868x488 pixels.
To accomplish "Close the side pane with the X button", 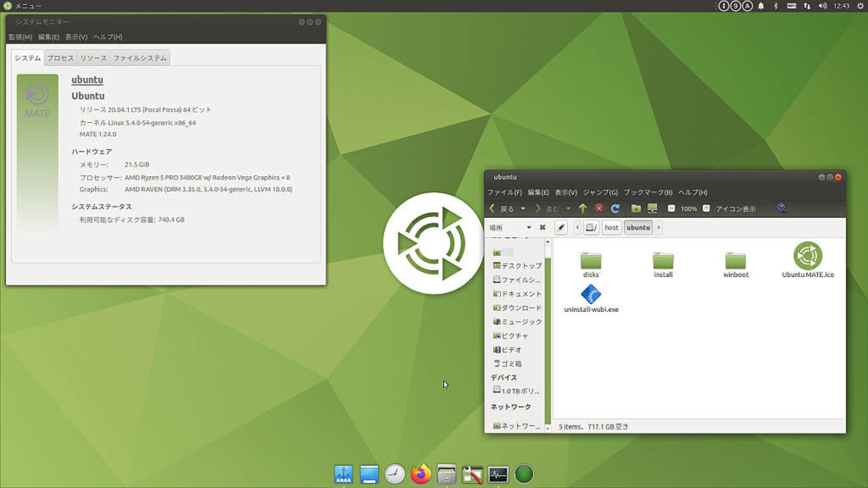I will [x=542, y=228].
